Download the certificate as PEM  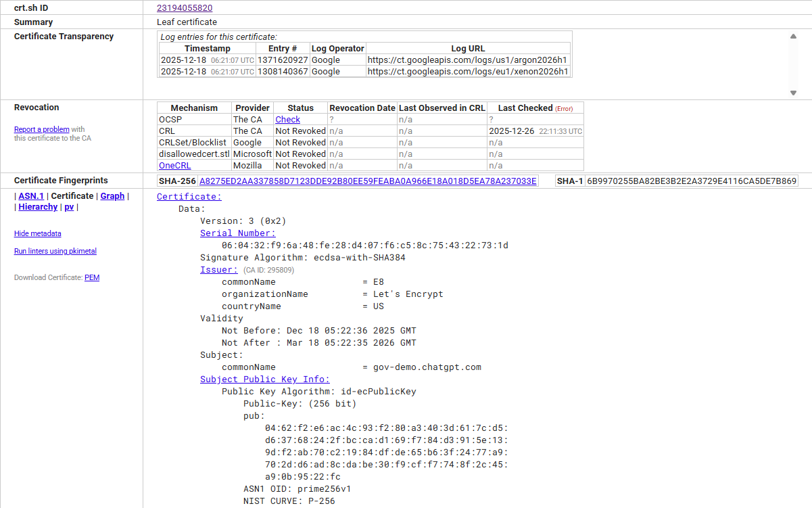(92, 277)
